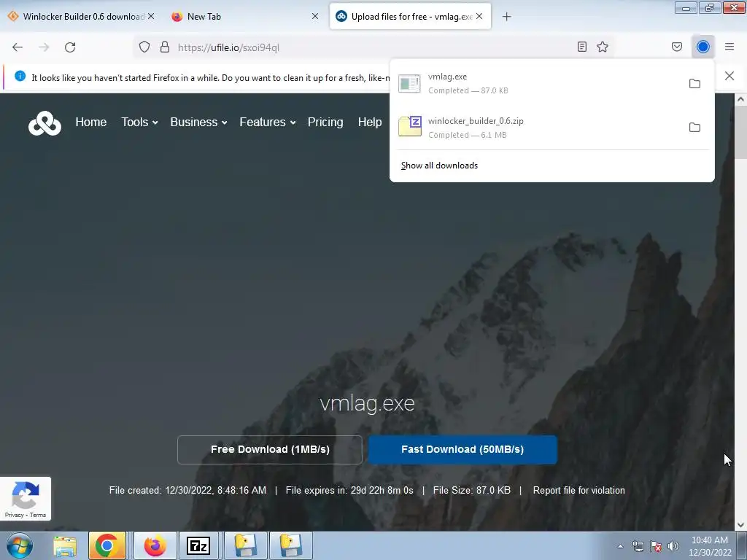Close the Upload files vmlag.exe tab
Image resolution: width=747 pixels, height=560 pixels.
click(479, 16)
